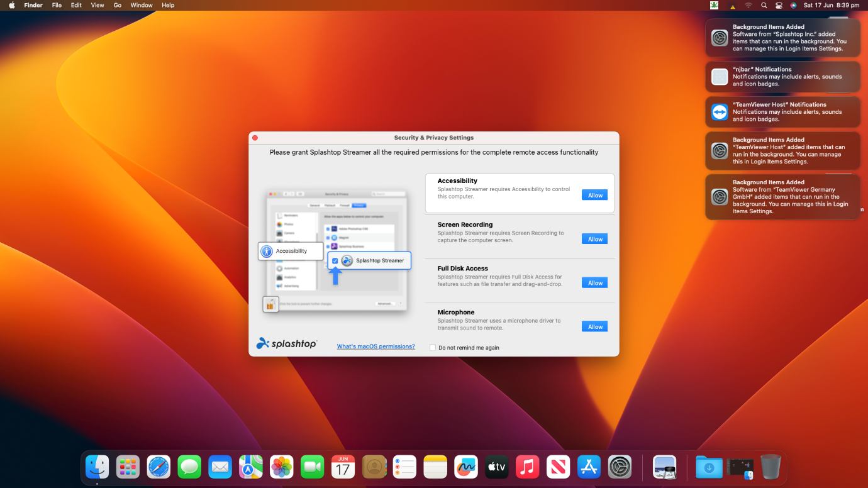Open the View menu
The height and width of the screenshot is (488, 868).
click(x=97, y=5)
